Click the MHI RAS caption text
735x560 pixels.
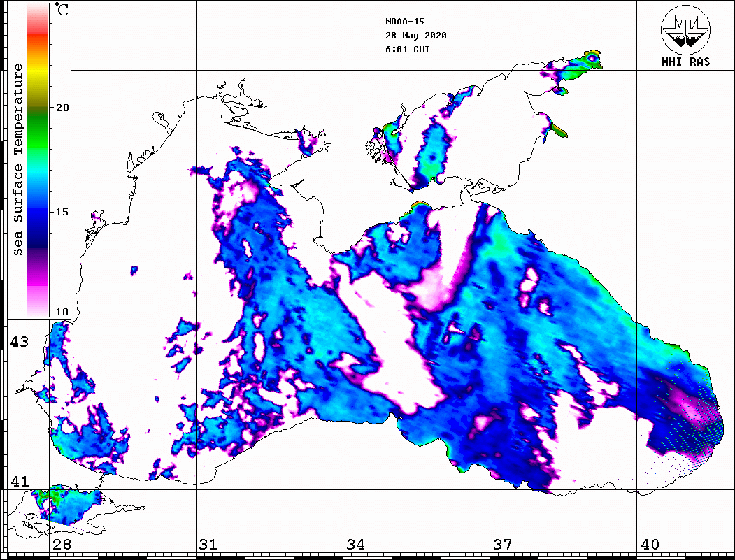685,62
